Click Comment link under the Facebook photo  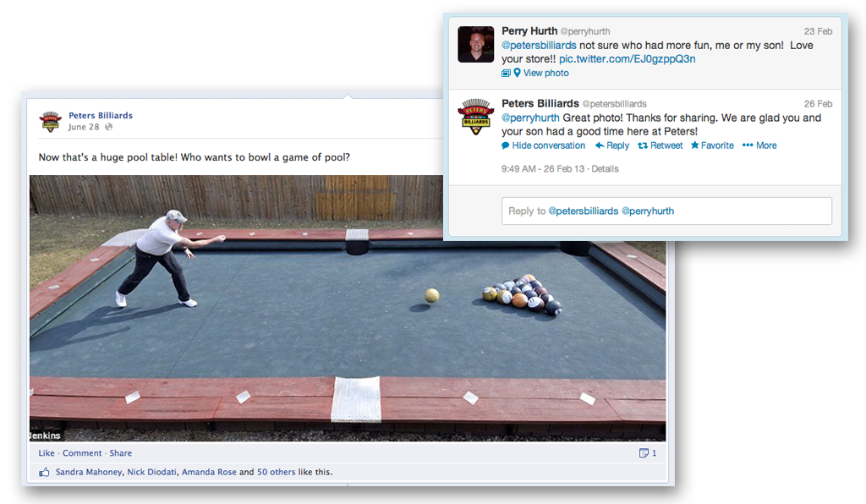[82, 453]
